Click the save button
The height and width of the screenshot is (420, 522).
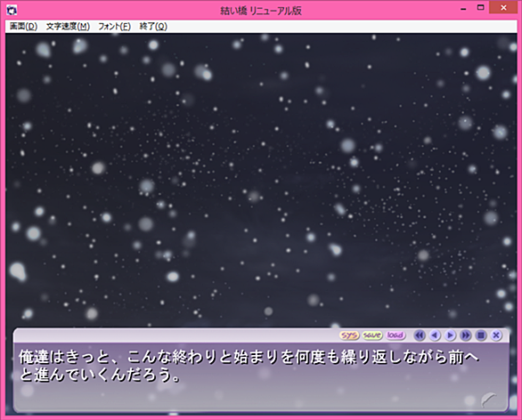tap(371, 335)
